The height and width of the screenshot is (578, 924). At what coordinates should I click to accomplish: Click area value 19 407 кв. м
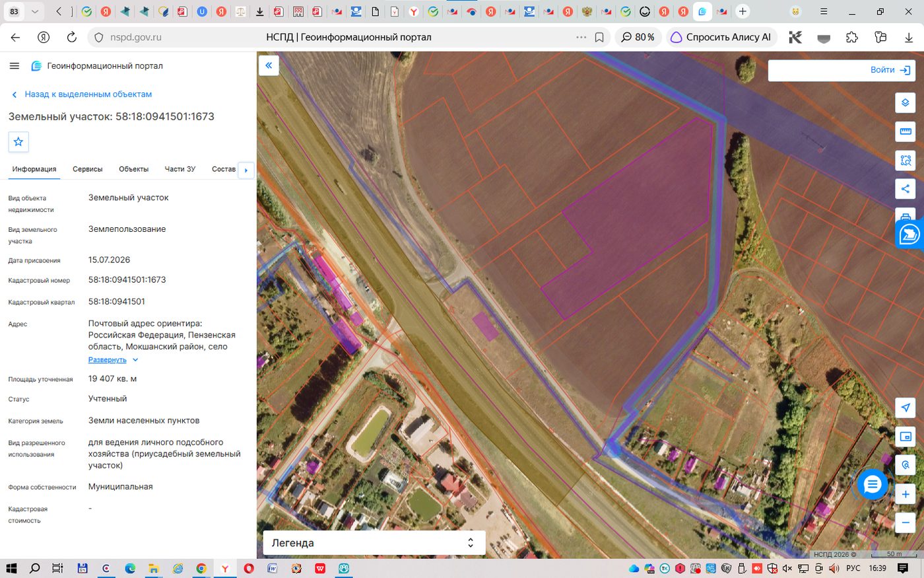tap(113, 379)
